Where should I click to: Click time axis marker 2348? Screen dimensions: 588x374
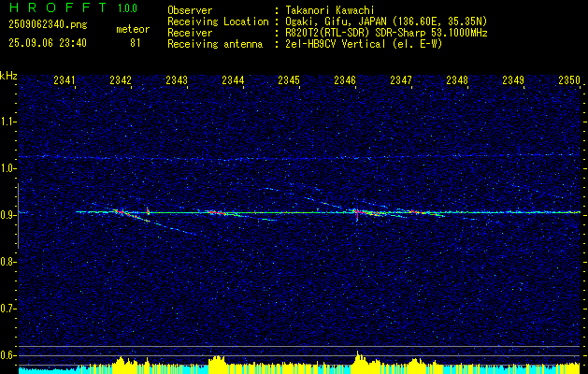(457, 79)
